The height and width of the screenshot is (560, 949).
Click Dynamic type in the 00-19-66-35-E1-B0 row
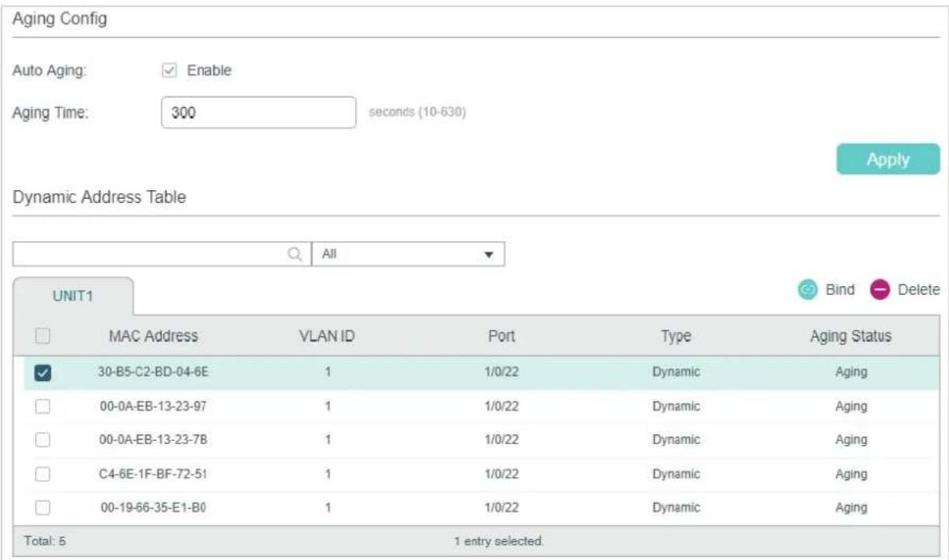[676, 507]
